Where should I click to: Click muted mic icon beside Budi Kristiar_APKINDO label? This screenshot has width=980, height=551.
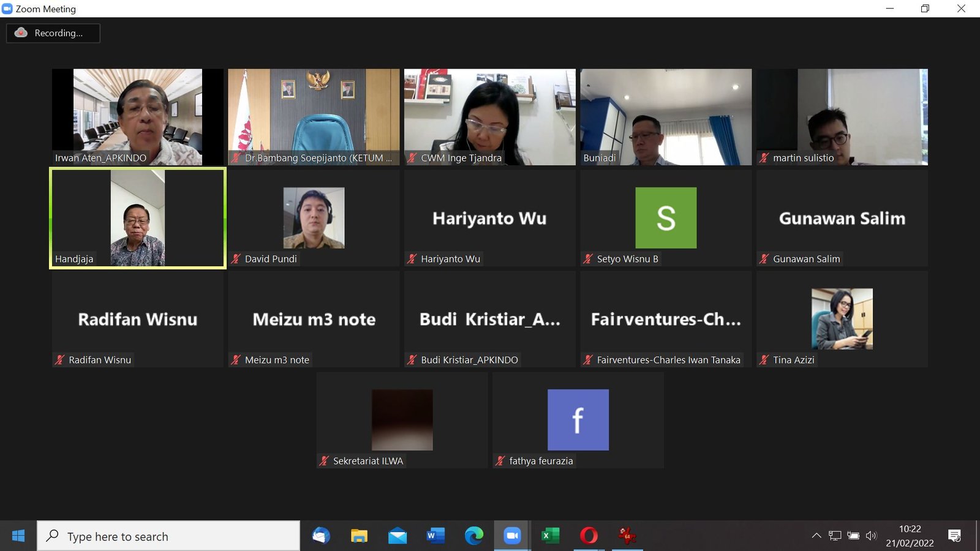coord(412,360)
